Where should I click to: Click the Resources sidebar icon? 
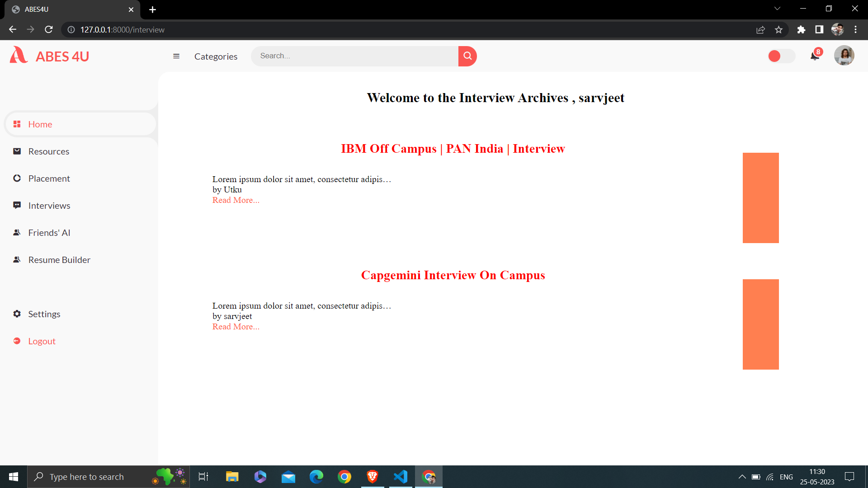click(17, 151)
